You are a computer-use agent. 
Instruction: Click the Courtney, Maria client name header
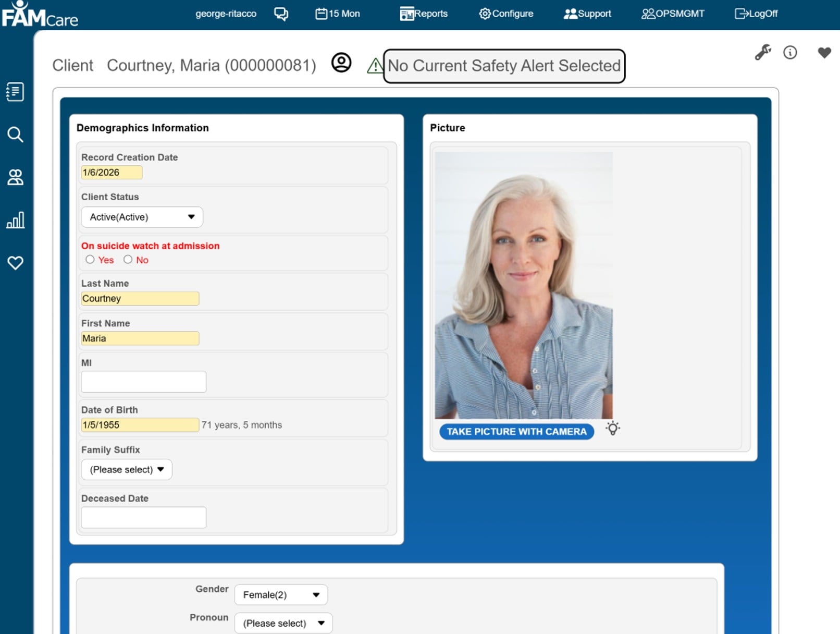(212, 66)
